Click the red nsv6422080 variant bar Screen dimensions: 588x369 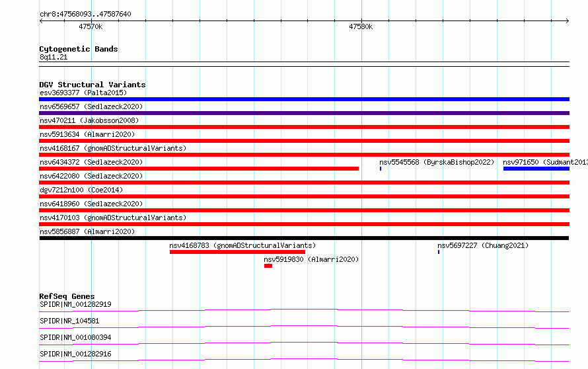click(304, 183)
